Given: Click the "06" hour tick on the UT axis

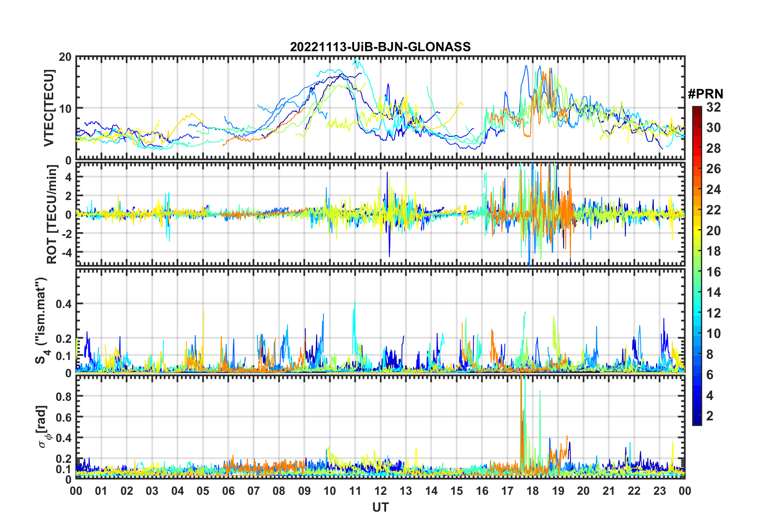Looking at the screenshot, I should [x=228, y=491].
